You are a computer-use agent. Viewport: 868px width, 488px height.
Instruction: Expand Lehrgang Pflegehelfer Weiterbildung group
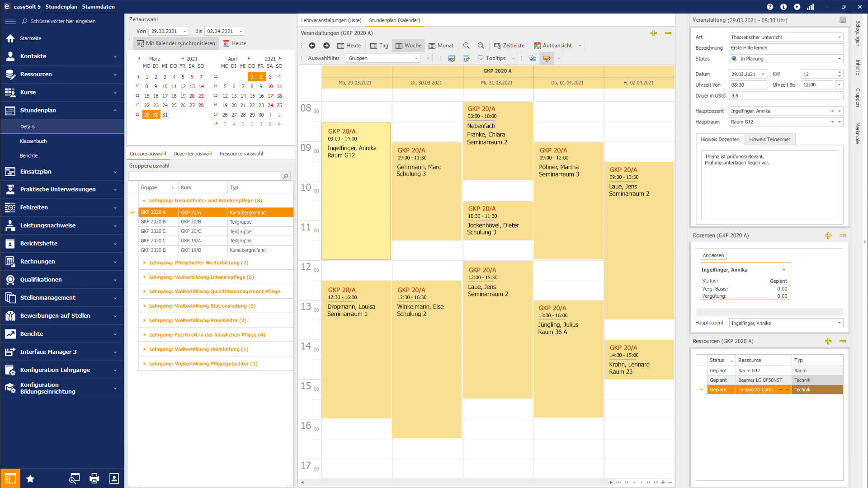(144, 263)
